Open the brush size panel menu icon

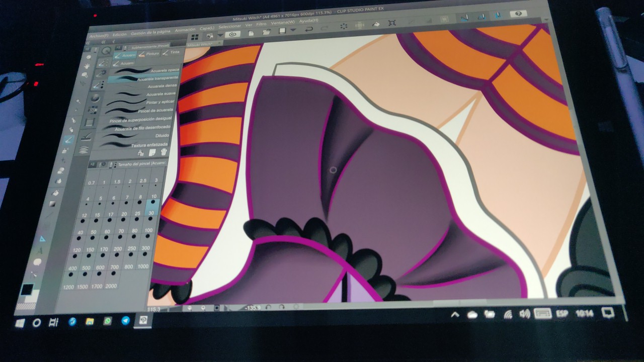(x=93, y=164)
